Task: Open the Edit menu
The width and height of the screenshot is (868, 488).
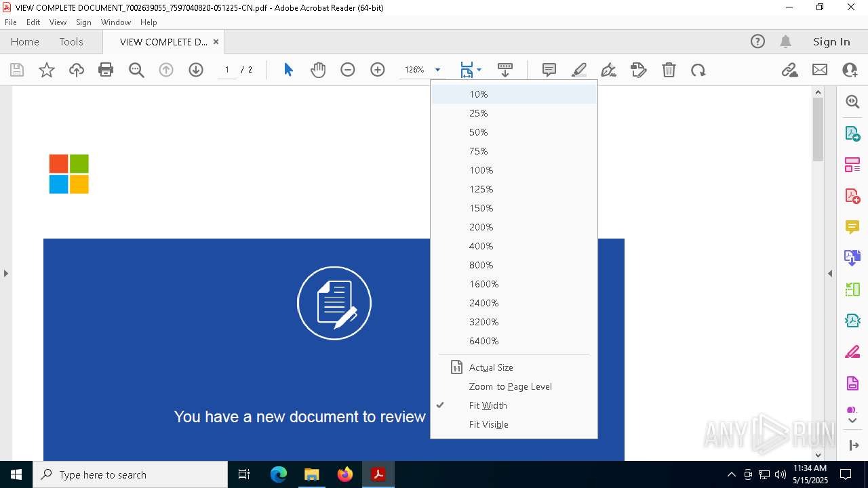Action: pos(33,22)
